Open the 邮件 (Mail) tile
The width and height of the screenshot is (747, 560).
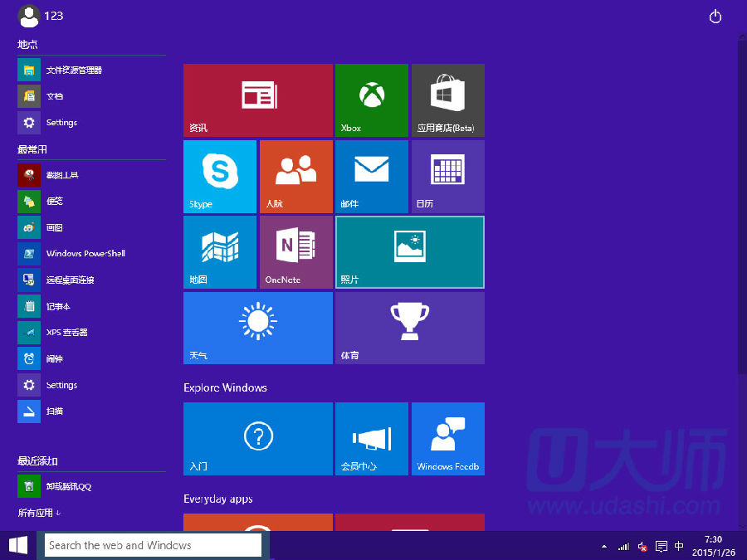point(371,176)
